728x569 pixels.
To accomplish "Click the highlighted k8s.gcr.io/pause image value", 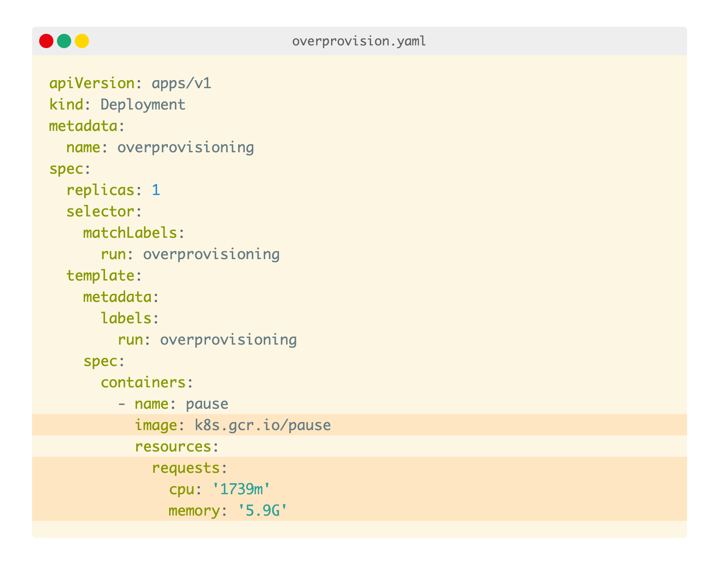I will coord(263,425).
